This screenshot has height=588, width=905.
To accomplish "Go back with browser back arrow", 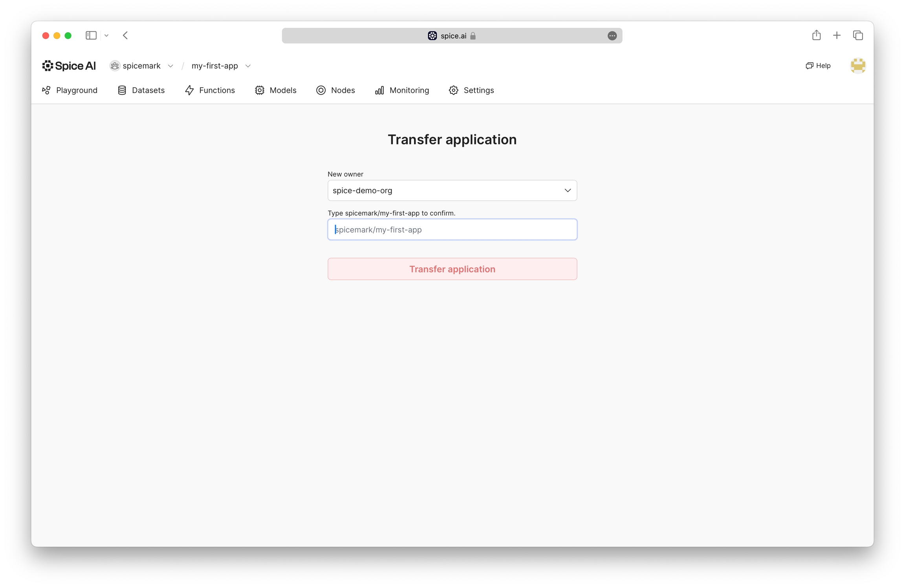I will (x=125, y=35).
